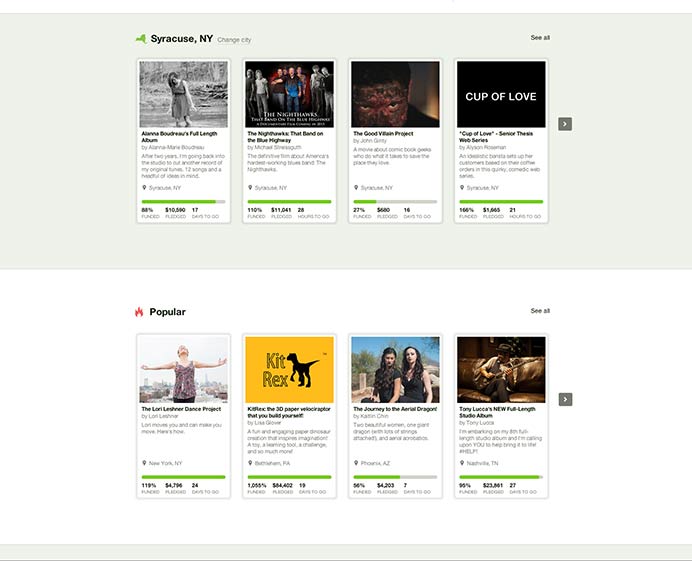Open The Journey to the Aerial Dragon title
The height and width of the screenshot is (561, 692).
tap(395, 409)
